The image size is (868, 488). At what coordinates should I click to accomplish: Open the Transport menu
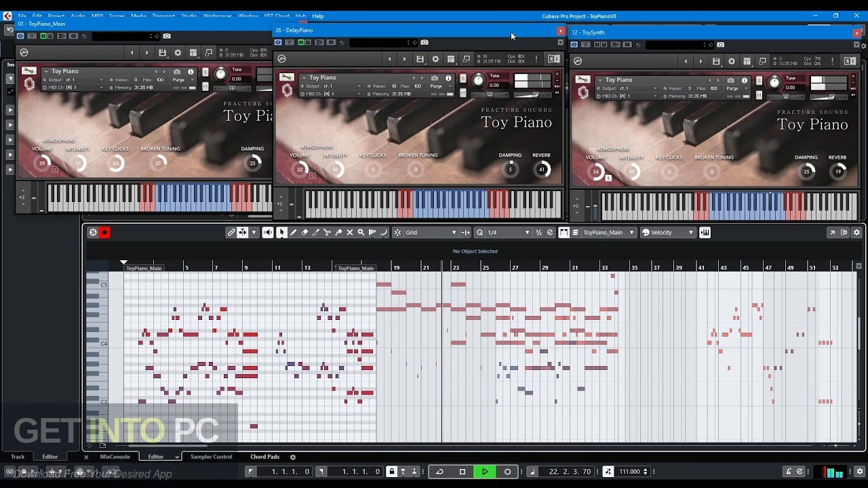pos(163,16)
